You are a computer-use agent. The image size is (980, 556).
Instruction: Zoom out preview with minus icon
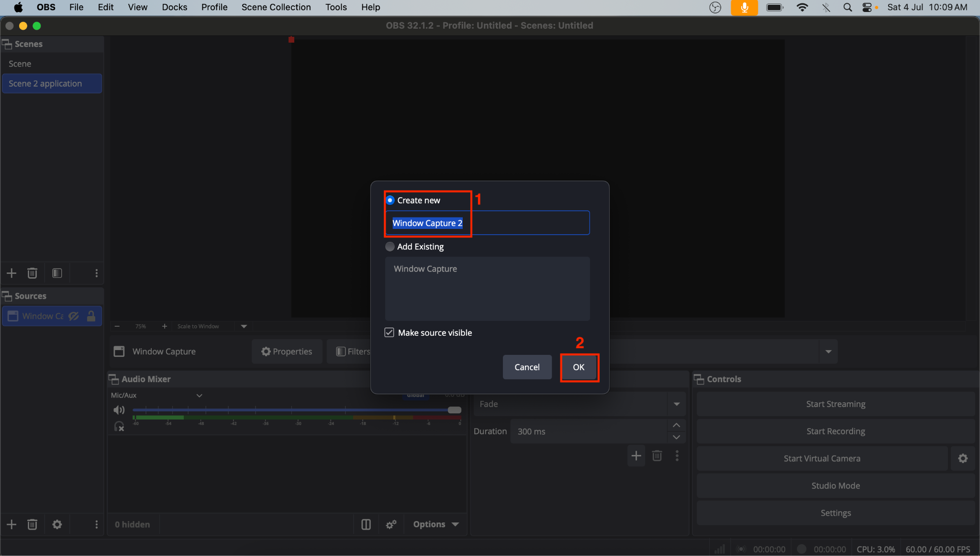click(117, 326)
